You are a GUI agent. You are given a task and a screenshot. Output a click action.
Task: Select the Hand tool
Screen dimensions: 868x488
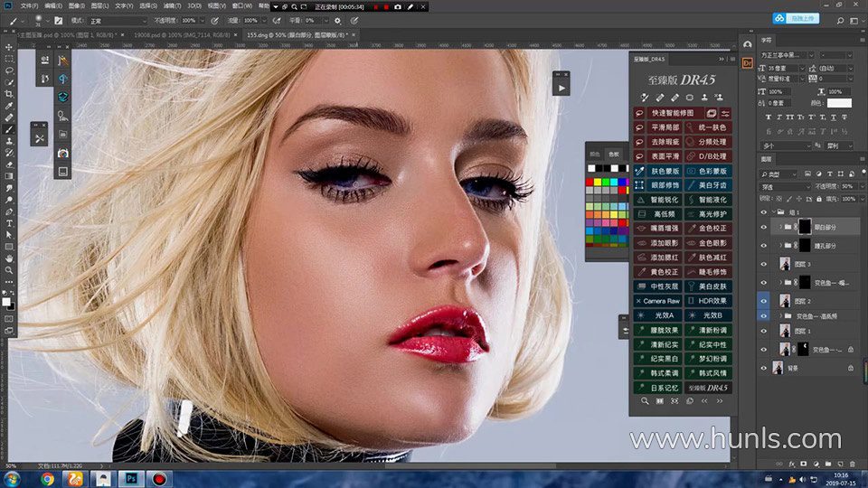point(9,258)
